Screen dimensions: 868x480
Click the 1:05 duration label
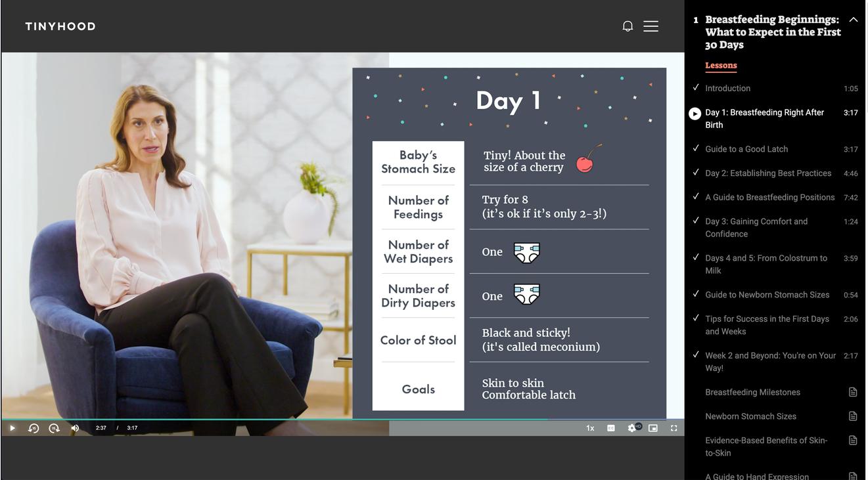tap(851, 89)
